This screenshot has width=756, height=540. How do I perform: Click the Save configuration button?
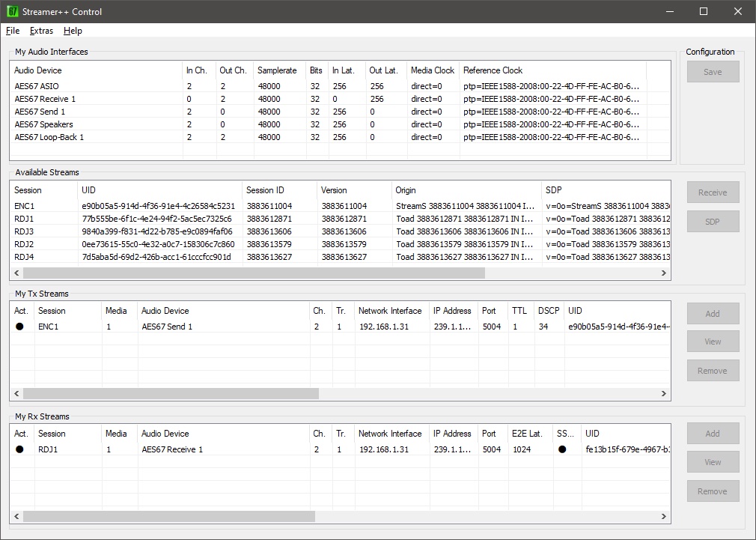tap(713, 72)
